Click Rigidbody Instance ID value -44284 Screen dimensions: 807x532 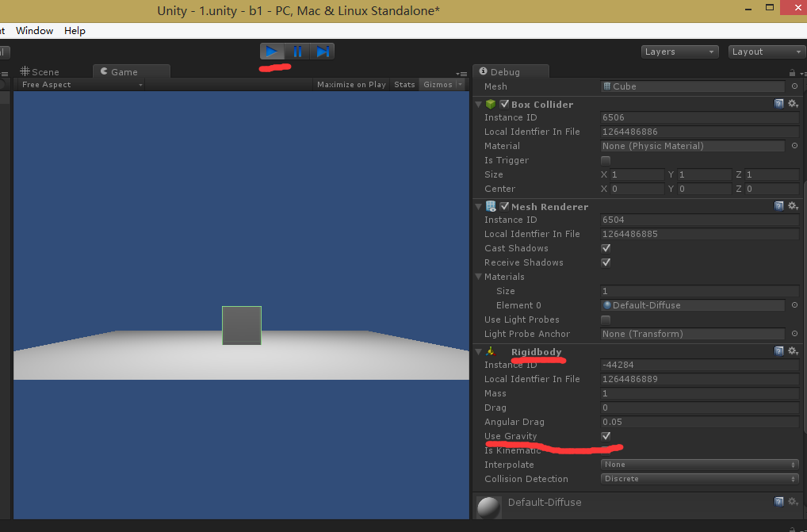tap(699, 366)
